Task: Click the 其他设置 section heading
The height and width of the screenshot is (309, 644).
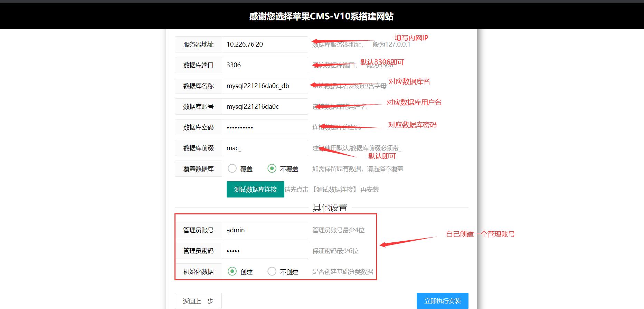Action: (330, 207)
